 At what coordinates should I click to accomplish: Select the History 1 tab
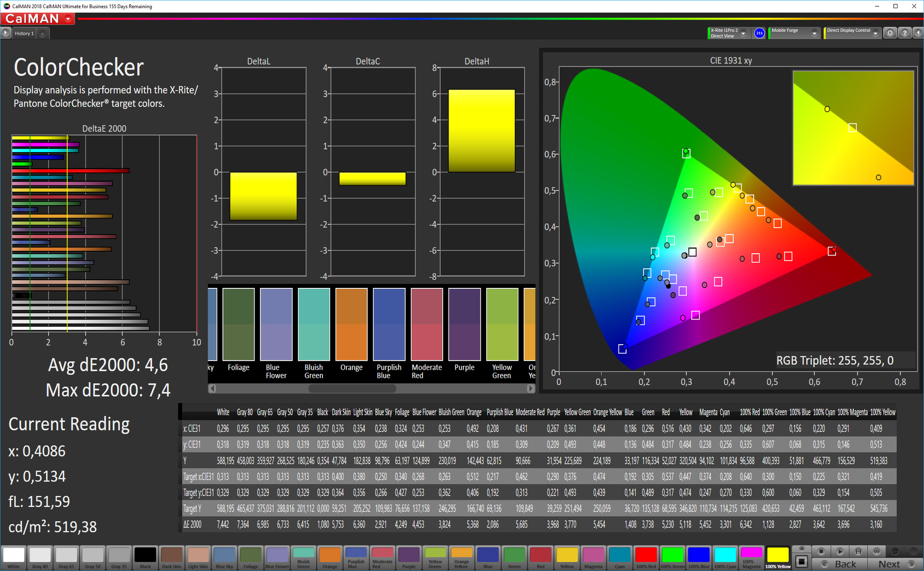[x=24, y=33]
